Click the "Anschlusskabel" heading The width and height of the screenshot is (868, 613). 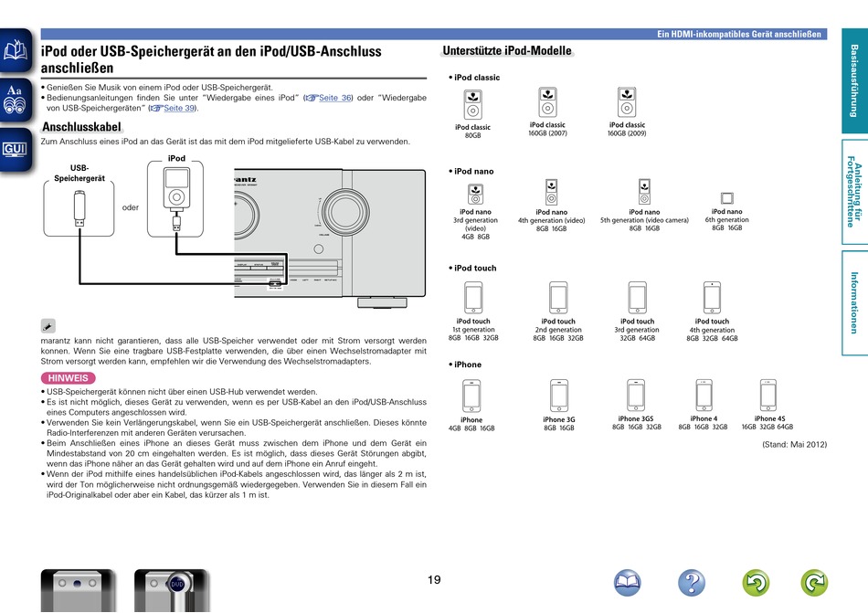click(81, 127)
